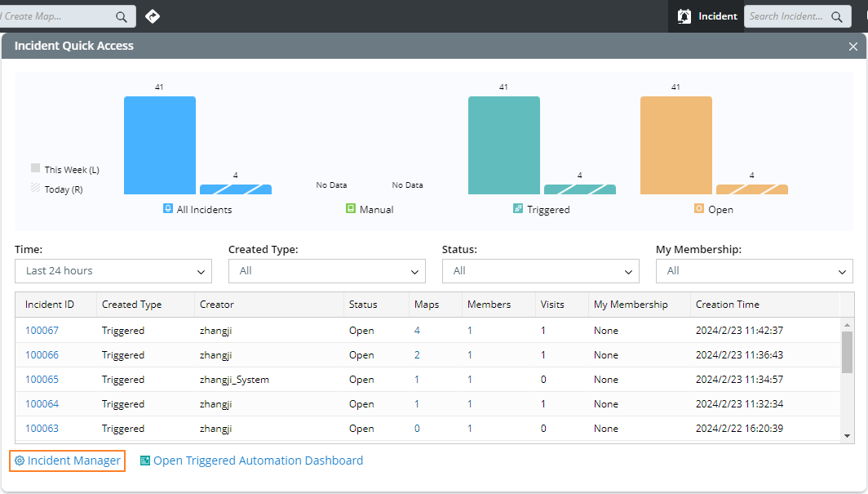Image resolution: width=868 pixels, height=494 pixels.
Task: Click the All Incidents legend icon
Action: (x=168, y=209)
